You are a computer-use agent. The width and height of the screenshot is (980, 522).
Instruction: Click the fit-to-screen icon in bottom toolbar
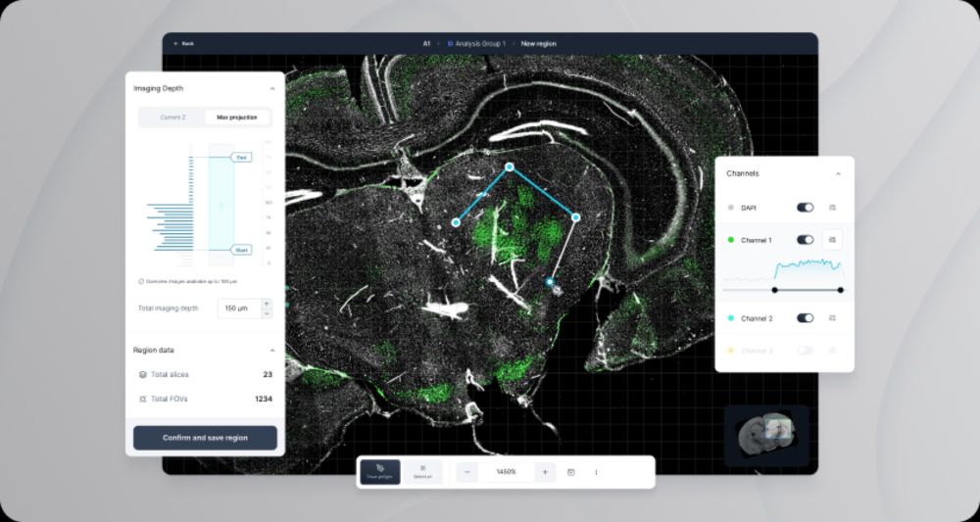pos(570,473)
